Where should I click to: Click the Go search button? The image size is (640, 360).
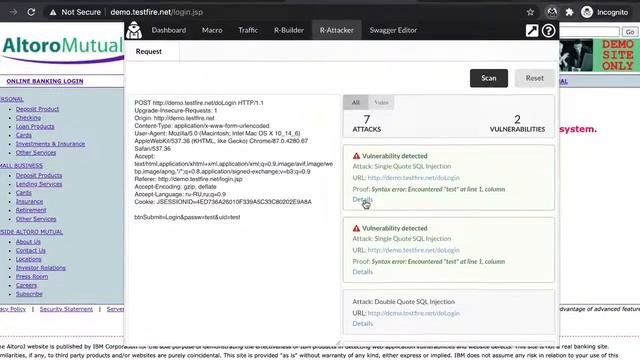click(630, 31)
